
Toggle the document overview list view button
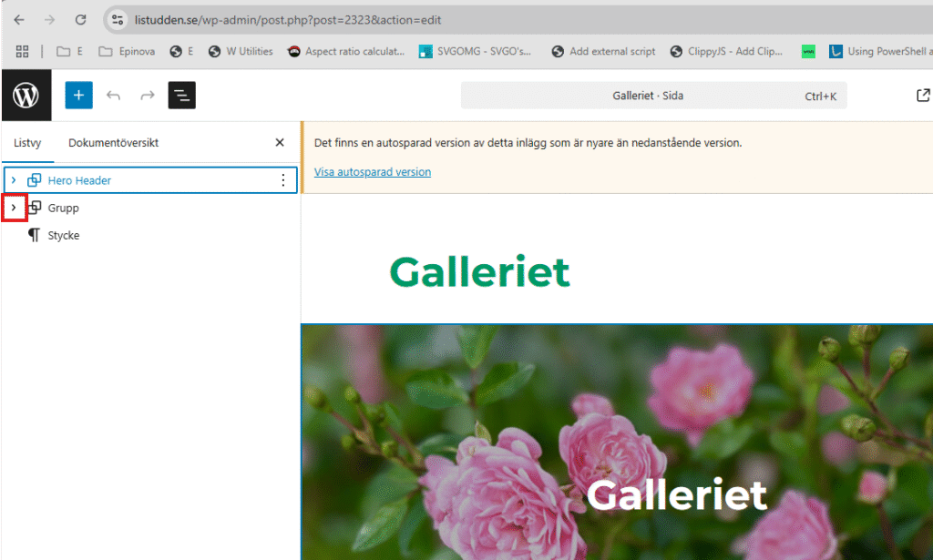181,95
